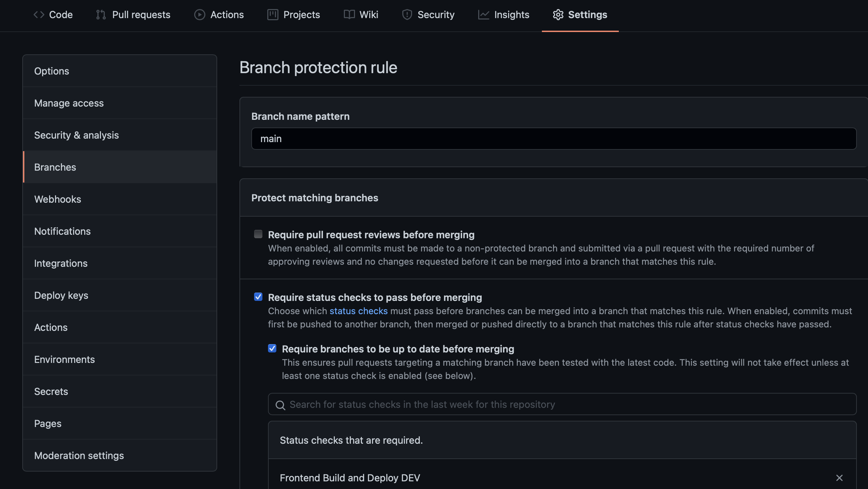The height and width of the screenshot is (489, 868).
Task: Open Options in settings sidebar
Action: [120, 71]
